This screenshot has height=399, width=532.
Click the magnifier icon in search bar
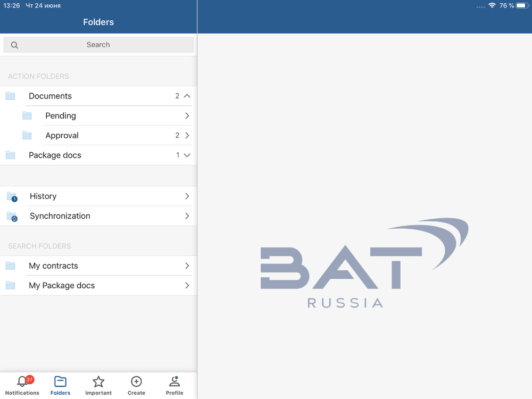[14, 45]
